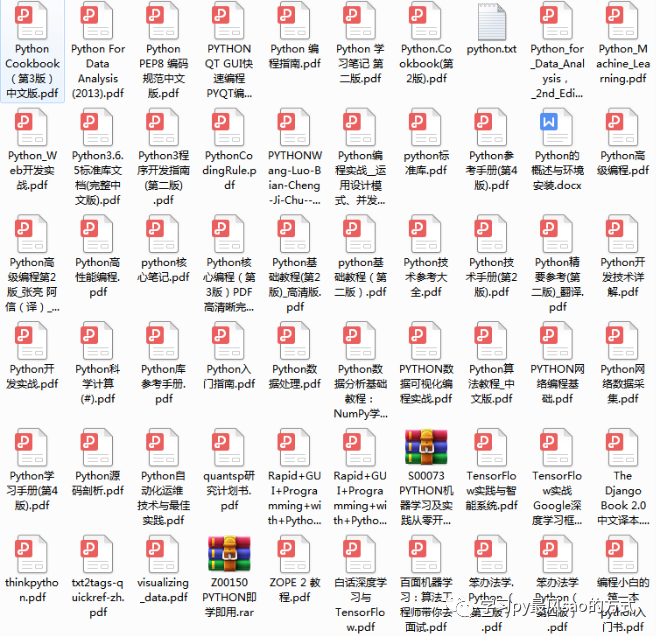Select the Python算法教程_中文版.pdf icon

tap(492, 340)
